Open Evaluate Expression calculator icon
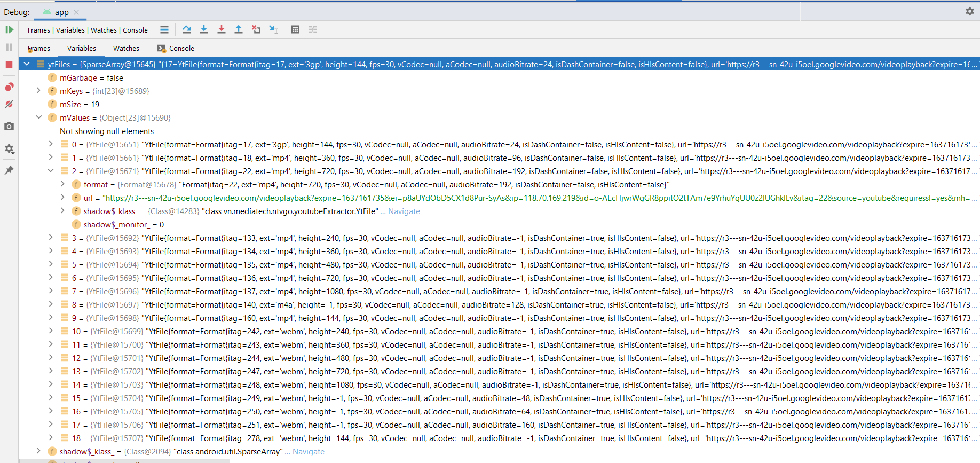The width and height of the screenshot is (980, 463). click(x=295, y=30)
